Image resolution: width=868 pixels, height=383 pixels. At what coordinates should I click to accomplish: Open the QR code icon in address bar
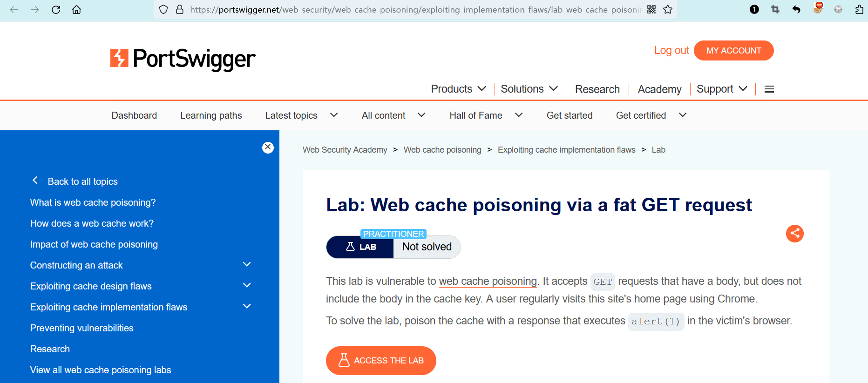pyautogui.click(x=651, y=10)
